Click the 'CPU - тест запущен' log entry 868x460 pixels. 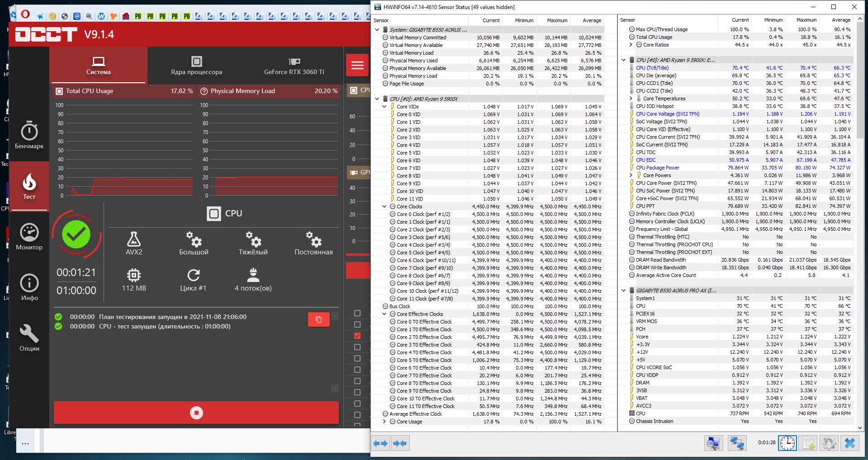tap(165, 326)
